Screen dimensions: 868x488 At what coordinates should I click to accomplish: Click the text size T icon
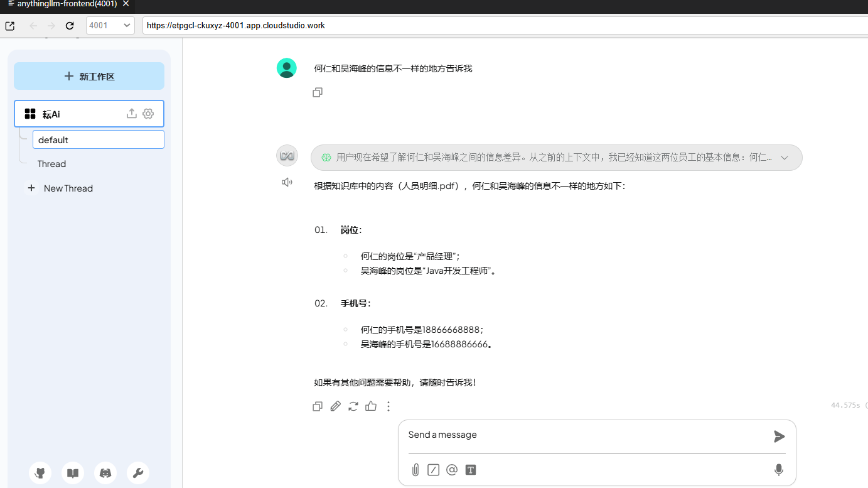coord(471,470)
